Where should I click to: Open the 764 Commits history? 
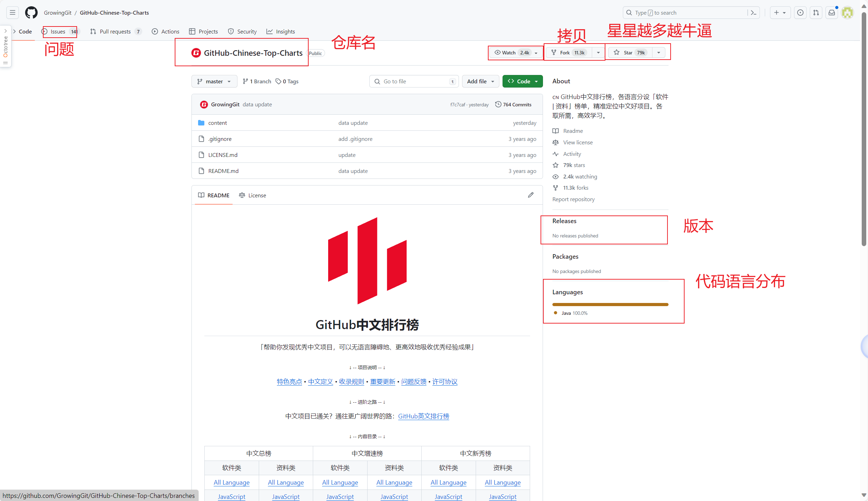click(x=513, y=104)
